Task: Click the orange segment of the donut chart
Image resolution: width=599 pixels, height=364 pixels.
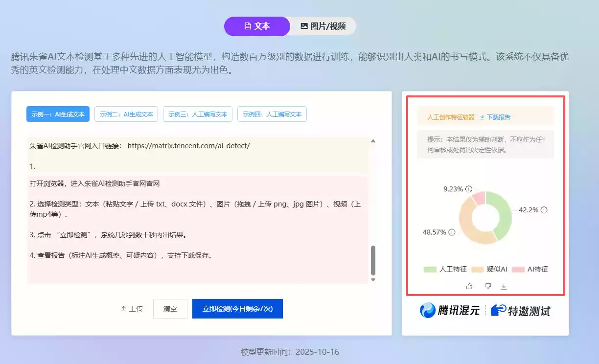Action: (468, 225)
